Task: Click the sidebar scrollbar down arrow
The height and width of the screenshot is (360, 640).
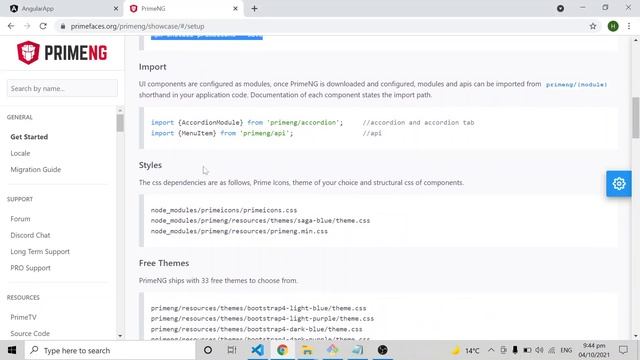Action: pyautogui.click(x=120, y=336)
